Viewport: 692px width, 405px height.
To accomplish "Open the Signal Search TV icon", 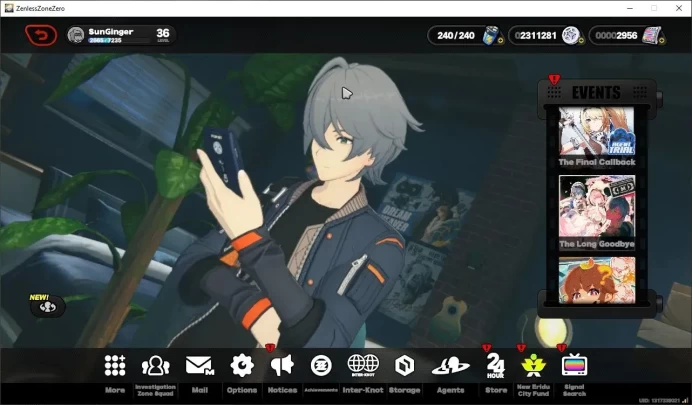I will 574,365.
